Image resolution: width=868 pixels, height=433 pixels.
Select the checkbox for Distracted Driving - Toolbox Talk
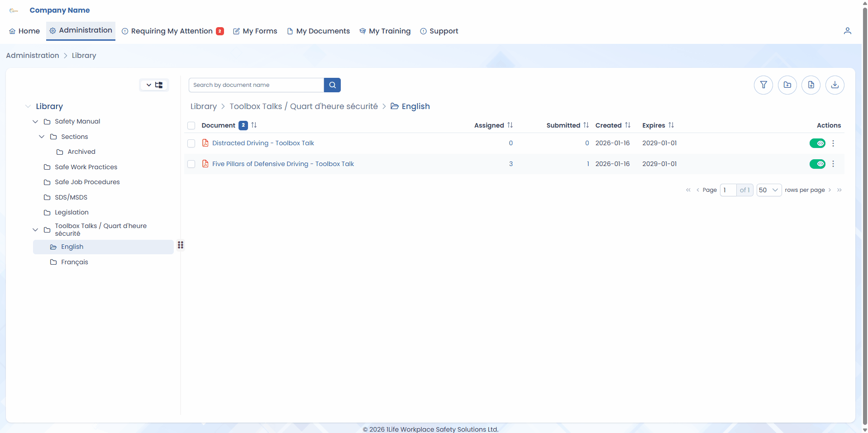tap(191, 143)
